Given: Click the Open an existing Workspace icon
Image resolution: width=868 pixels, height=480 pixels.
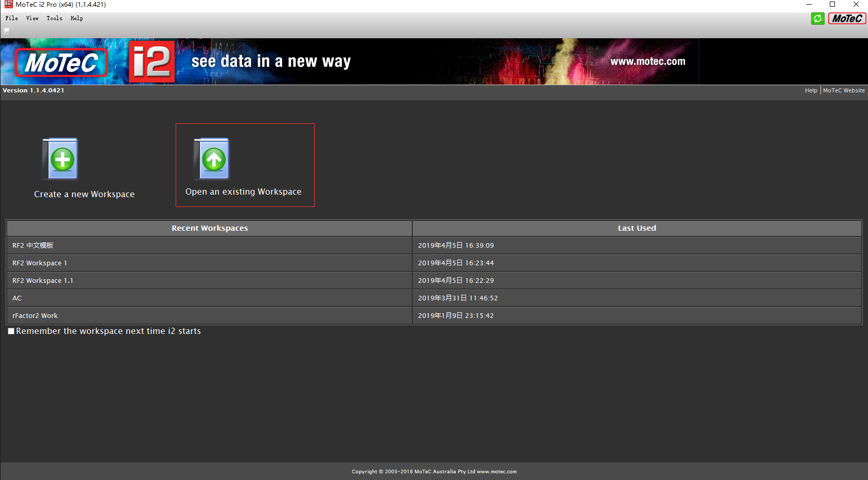Looking at the screenshot, I should [211, 159].
